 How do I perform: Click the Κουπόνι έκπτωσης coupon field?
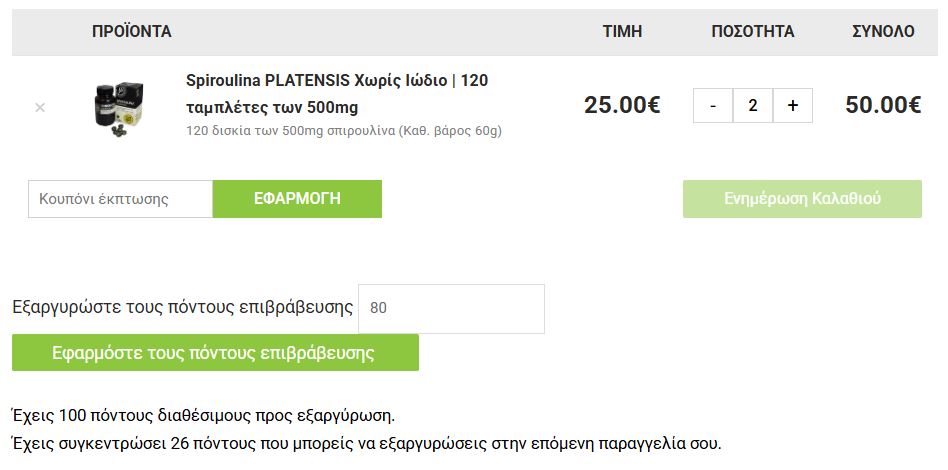[120, 199]
